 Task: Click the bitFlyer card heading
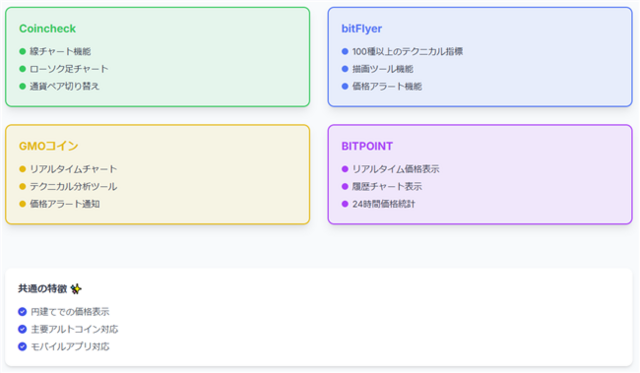pyautogui.click(x=362, y=29)
